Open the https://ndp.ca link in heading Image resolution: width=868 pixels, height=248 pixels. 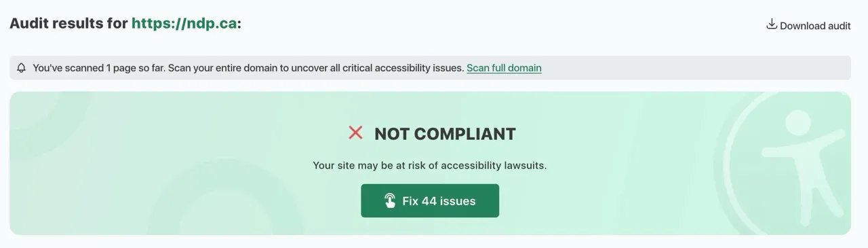pyautogui.click(x=184, y=23)
